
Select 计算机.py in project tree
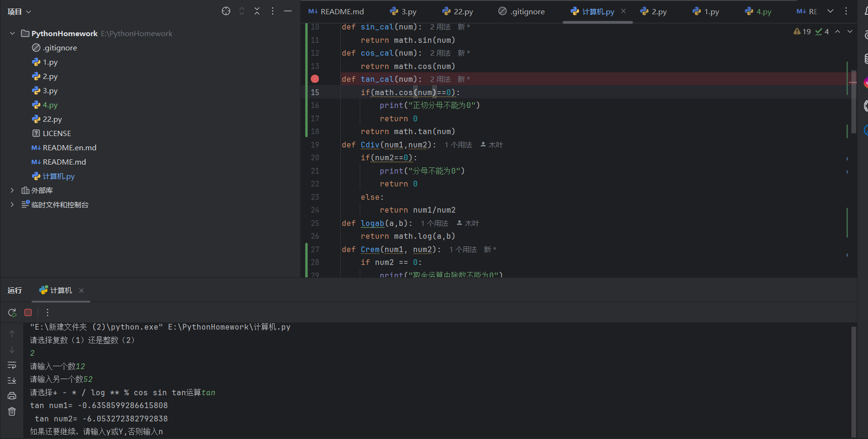click(53, 176)
